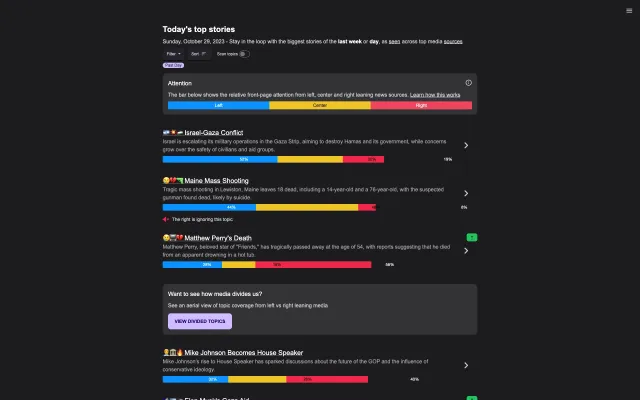Expand the Maine Mass Shooting story chevron
640x400 pixels.
coord(466,193)
